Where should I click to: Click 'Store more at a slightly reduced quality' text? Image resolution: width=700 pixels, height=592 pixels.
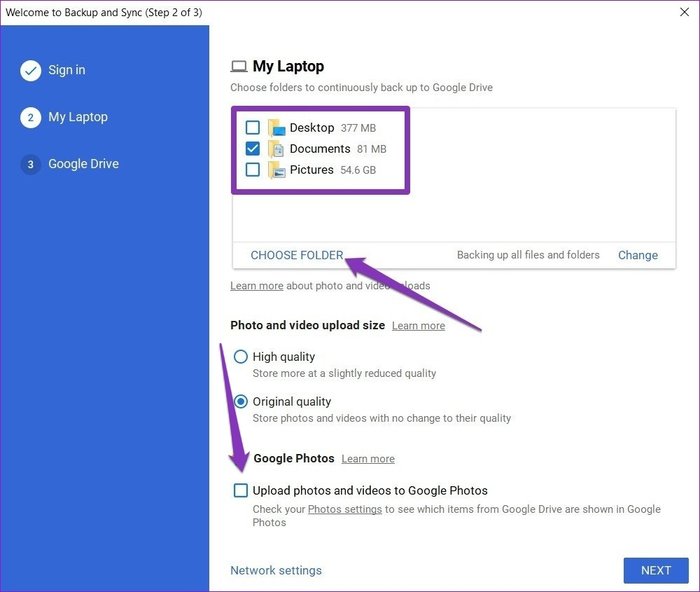344,374
